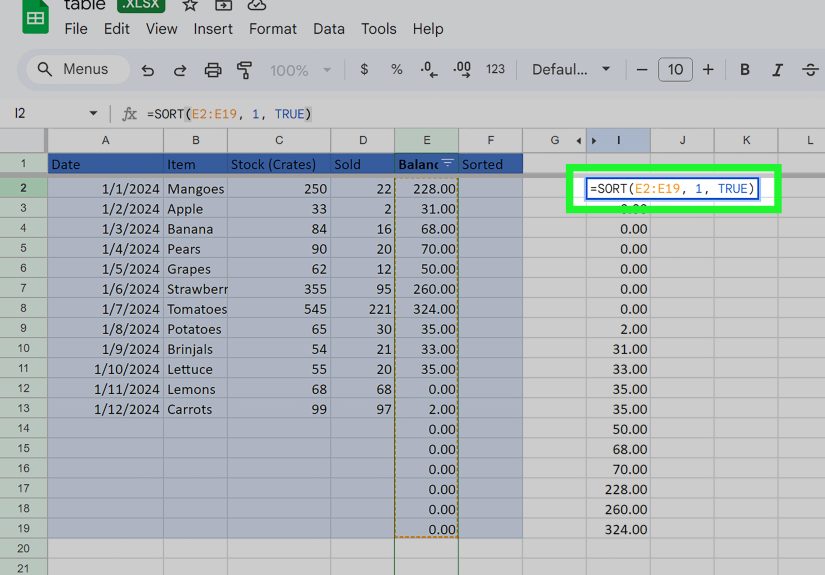Decrease font size with minus
This screenshot has height=575, width=825.
pos(642,69)
